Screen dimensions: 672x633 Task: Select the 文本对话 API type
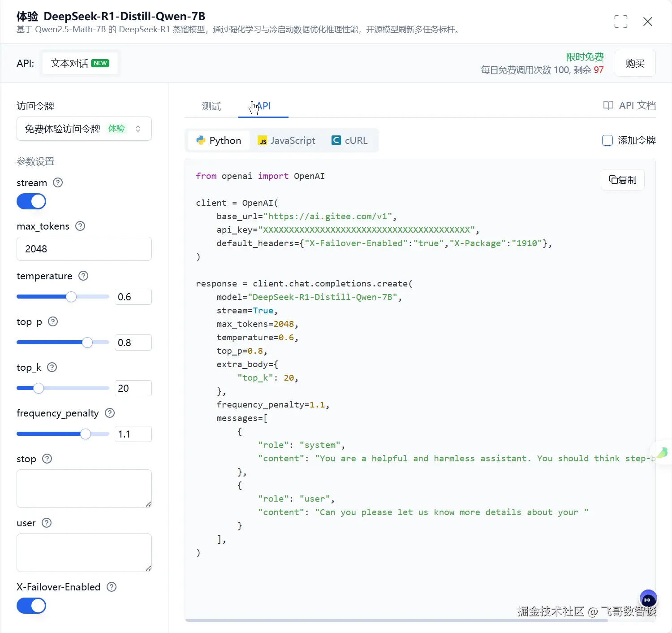point(80,63)
